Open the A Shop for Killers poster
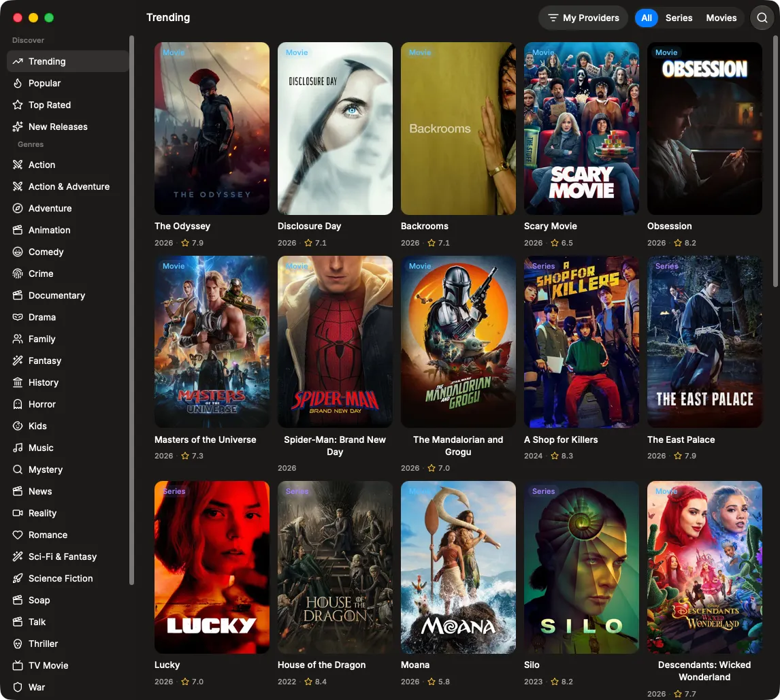The height and width of the screenshot is (700, 780). [581, 341]
